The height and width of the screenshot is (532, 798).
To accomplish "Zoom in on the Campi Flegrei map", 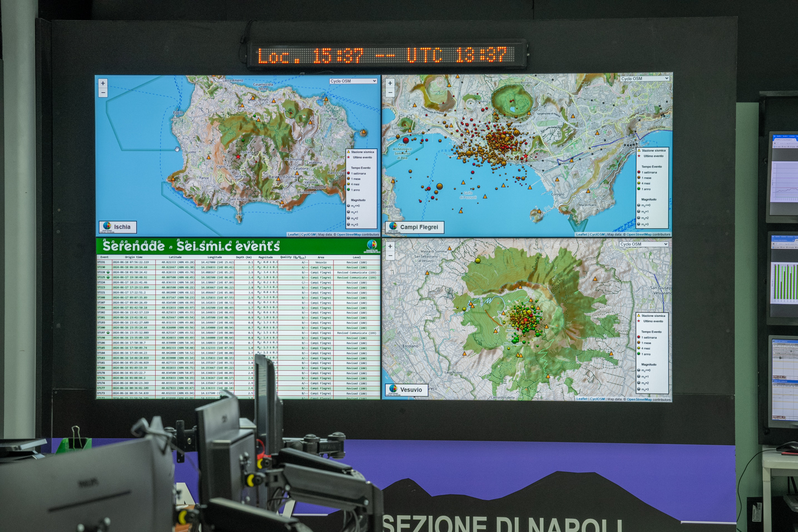I will 390,83.
